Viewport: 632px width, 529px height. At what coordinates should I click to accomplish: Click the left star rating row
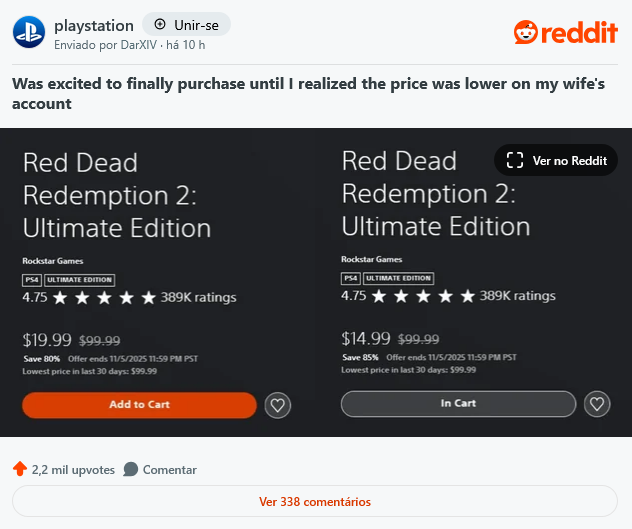pyautogui.click(x=104, y=298)
